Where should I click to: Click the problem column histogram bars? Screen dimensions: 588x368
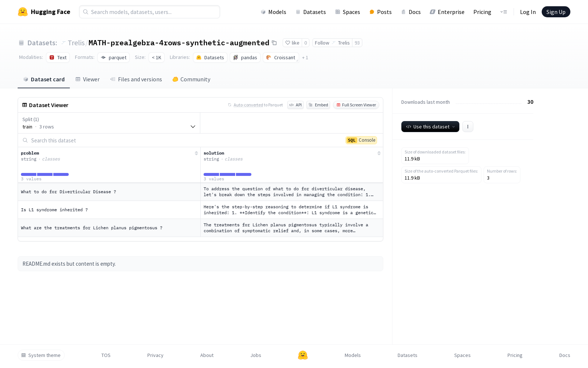point(45,174)
